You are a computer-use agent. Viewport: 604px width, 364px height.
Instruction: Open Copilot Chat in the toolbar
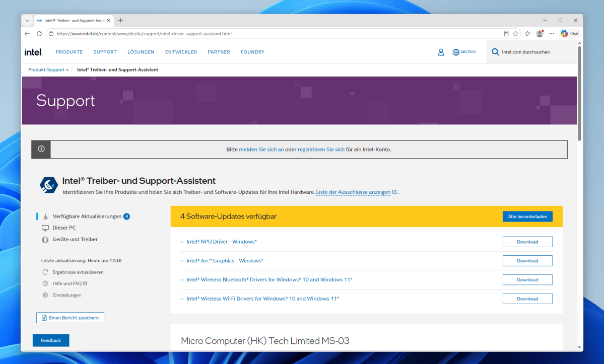(570, 33)
